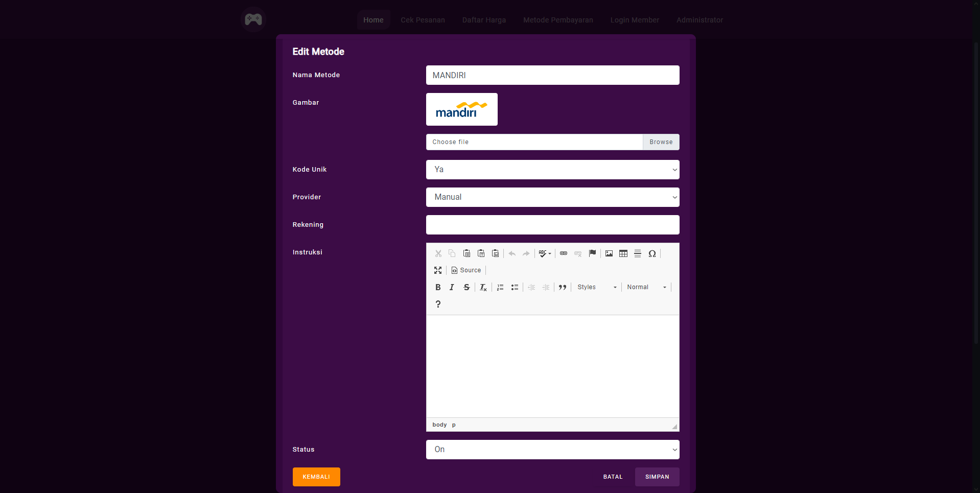The width and height of the screenshot is (980, 493).
Task: Apply block quote formatting
Action: pos(563,287)
